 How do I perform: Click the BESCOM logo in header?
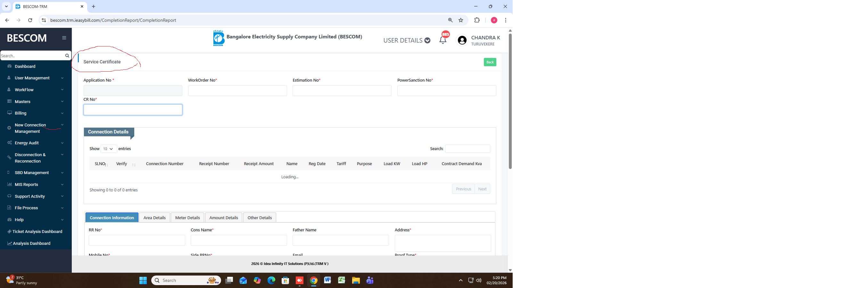(x=218, y=38)
